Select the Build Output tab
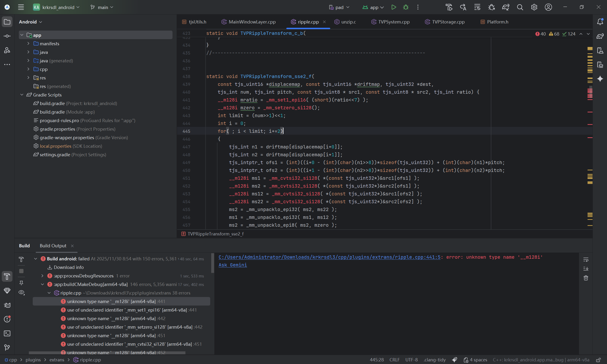 click(53, 246)
